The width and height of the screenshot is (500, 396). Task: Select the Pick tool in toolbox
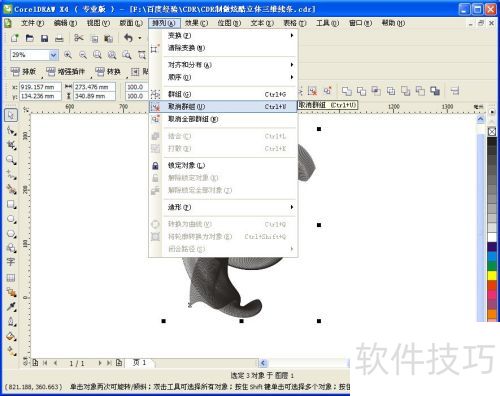tap(11, 115)
